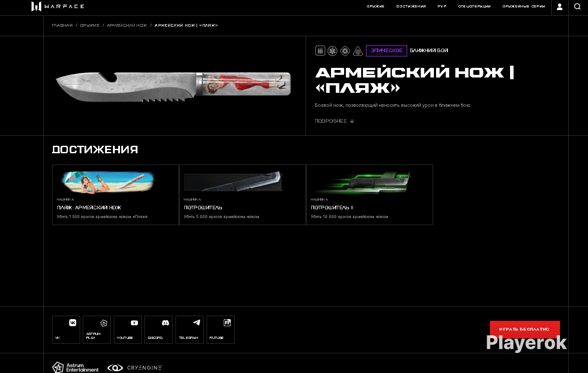Open the Telegram channel tile
The width and height of the screenshot is (588, 373).
pos(190,330)
